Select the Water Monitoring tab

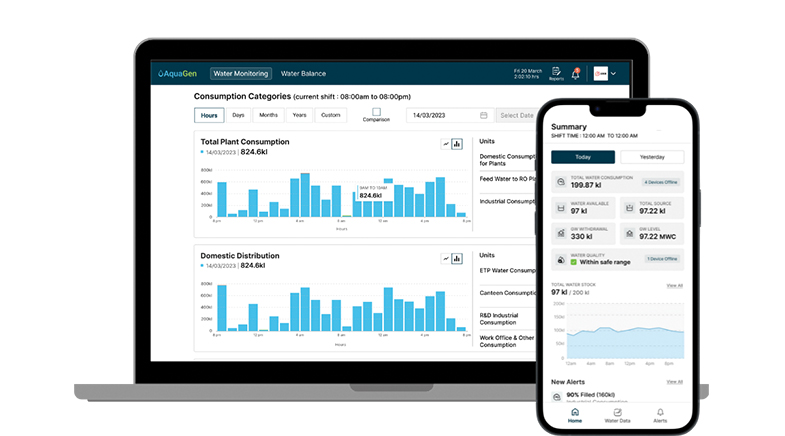coord(241,74)
